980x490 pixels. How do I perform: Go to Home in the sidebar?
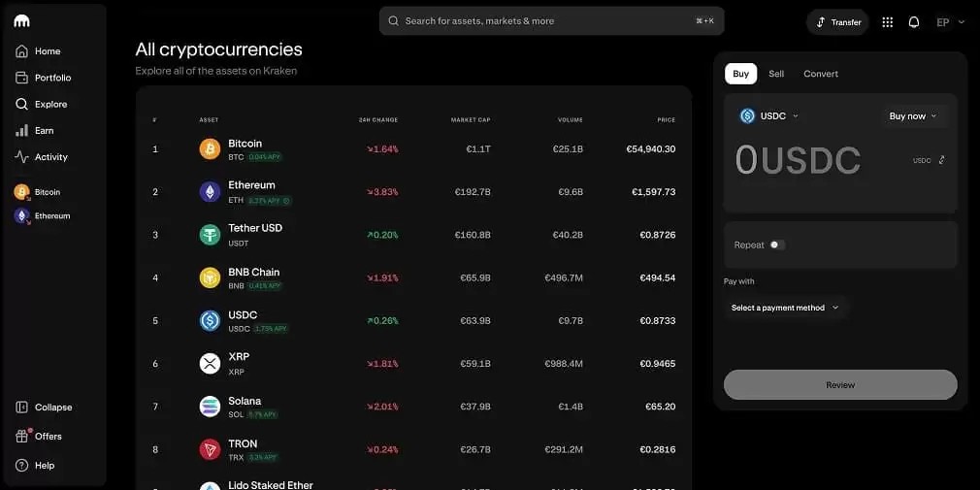(x=39, y=51)
